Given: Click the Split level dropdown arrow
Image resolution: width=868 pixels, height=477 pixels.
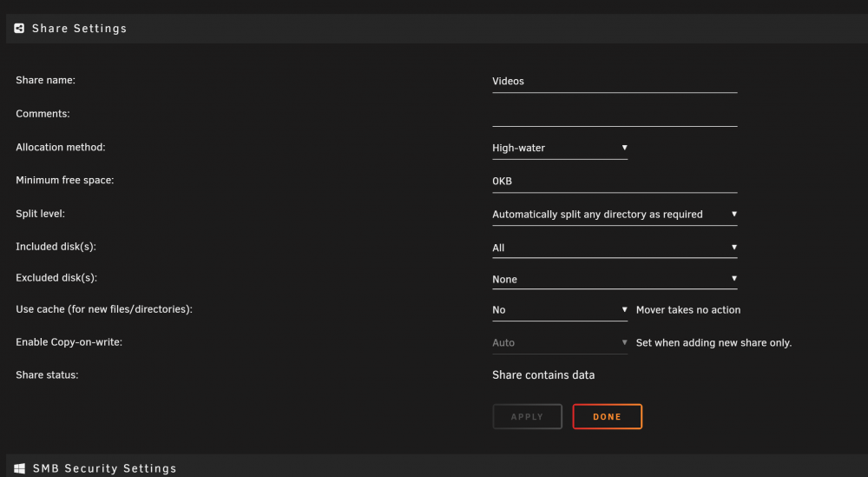Looking at the screenshot, I should click(x=734, y=214).
